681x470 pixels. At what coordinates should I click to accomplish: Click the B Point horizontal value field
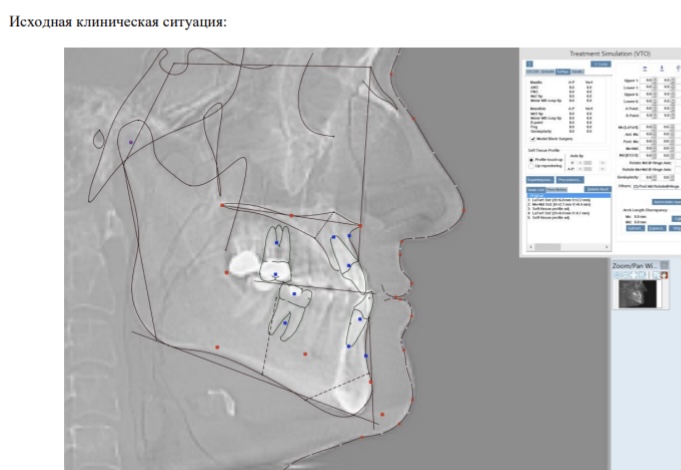(648, 116)
